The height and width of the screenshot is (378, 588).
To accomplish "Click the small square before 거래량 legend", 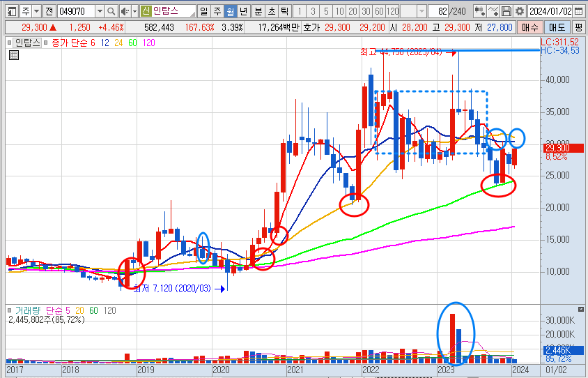I will (x=9, y=311).
